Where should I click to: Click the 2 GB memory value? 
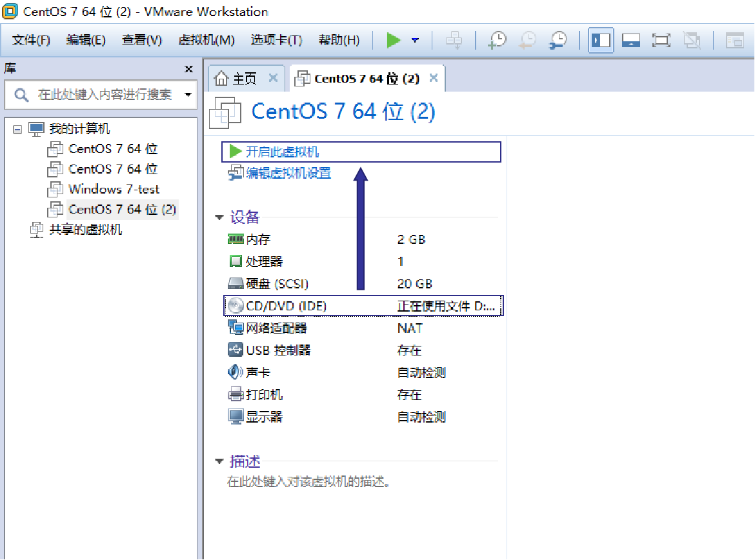pyautogui.click(x=411, y=239)
